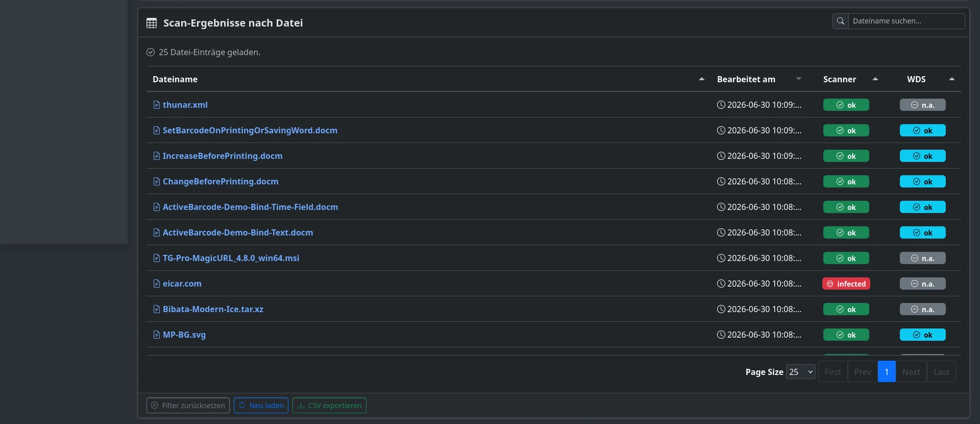
Task: Open SetBarcodeOnPrintingOrSavingWord.docm link
Action: point(250,130)
